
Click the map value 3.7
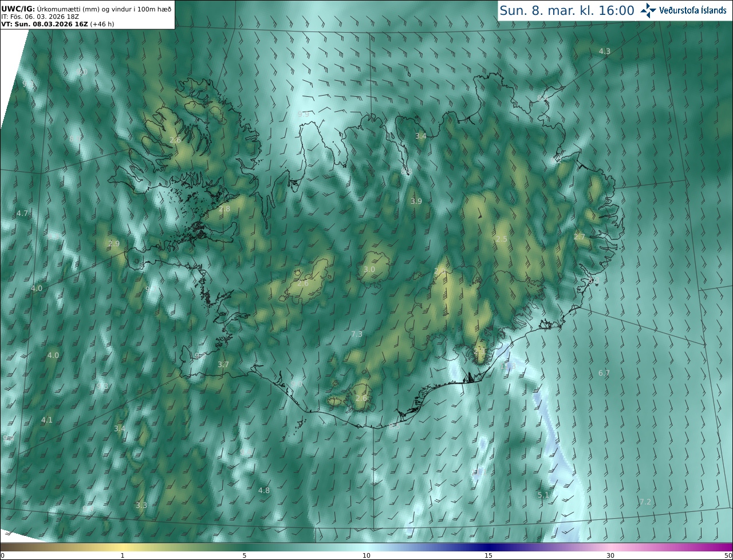(x=223, y=364)
